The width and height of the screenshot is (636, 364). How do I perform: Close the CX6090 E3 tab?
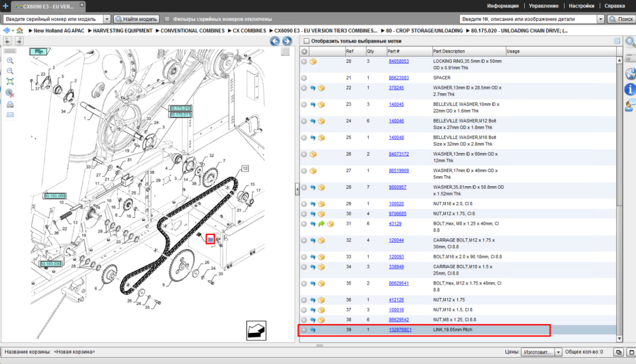pos(81,5)
